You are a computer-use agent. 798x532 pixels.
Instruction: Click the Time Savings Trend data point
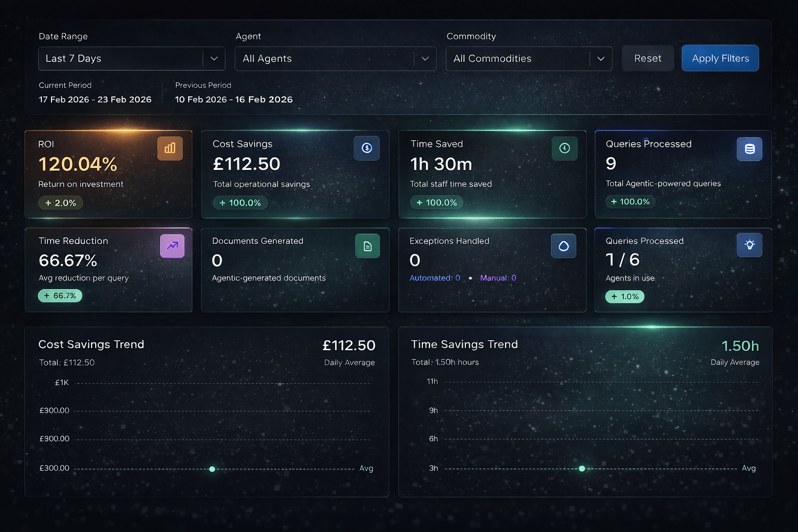point(582,469)
